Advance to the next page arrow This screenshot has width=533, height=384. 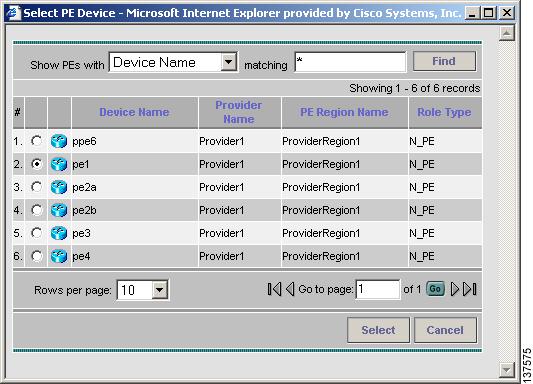coord(454,289)
